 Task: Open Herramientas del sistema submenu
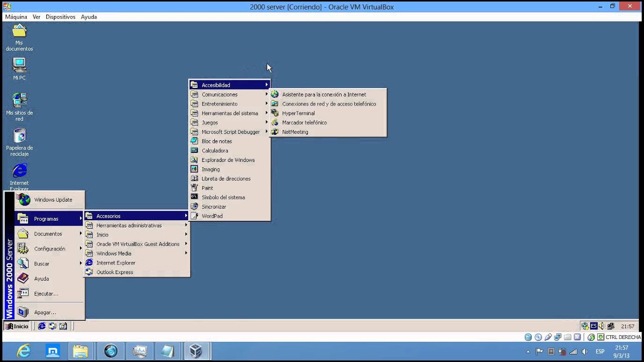pos(229,113)
